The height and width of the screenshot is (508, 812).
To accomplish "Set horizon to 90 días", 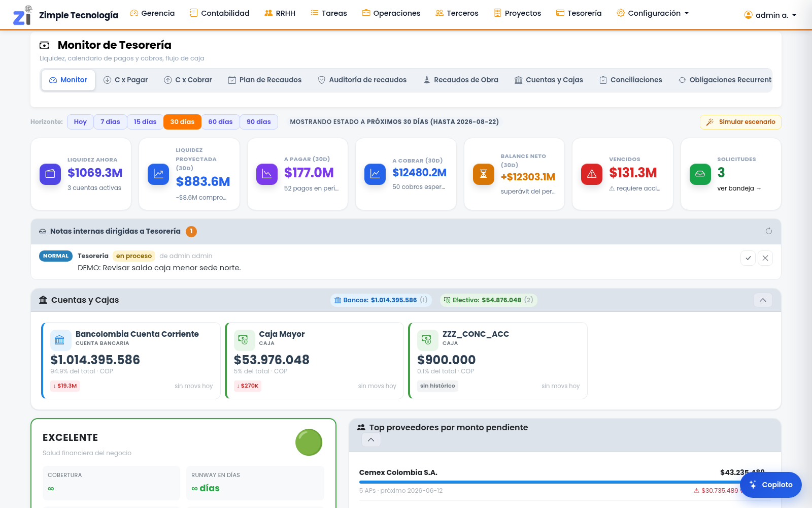I will (259, 122).
